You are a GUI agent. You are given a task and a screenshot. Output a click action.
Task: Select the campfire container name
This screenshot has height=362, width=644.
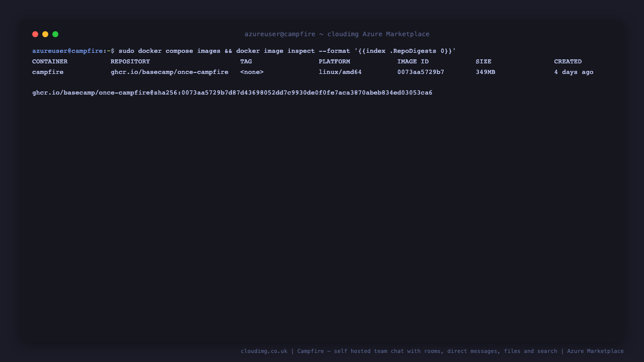coord(48,72)
